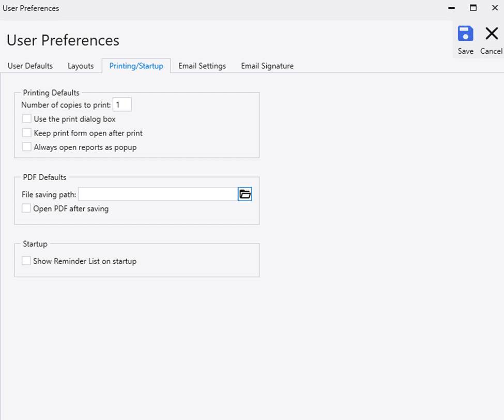Select the Printing/Startup tab
504x420 pixels.
(x=136, y=66)
